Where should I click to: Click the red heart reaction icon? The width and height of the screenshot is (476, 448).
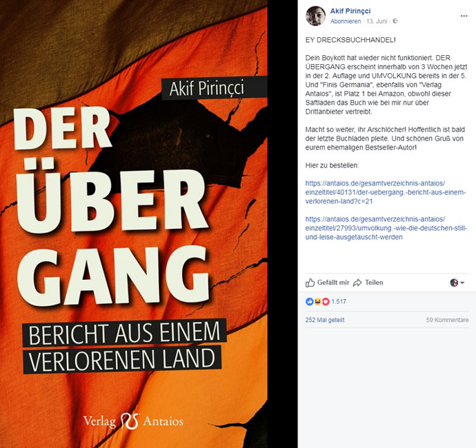(326, 301)
